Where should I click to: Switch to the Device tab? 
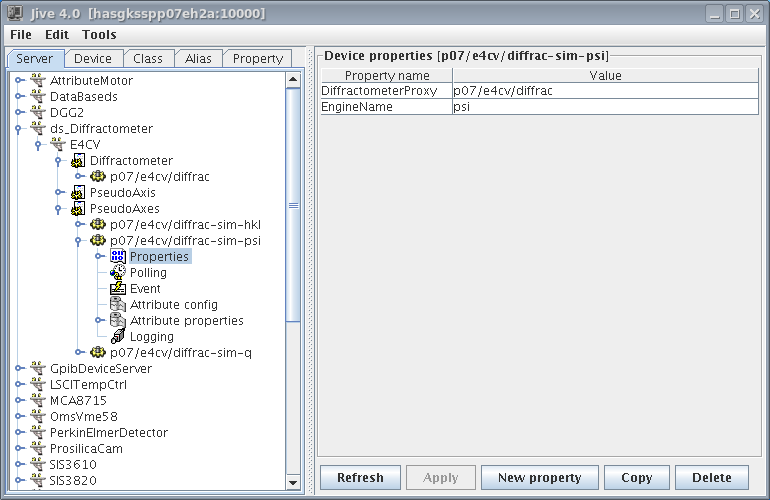coord(93,58)
